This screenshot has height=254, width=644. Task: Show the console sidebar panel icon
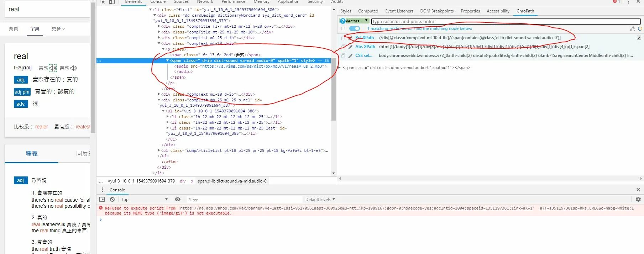[102, 200]
